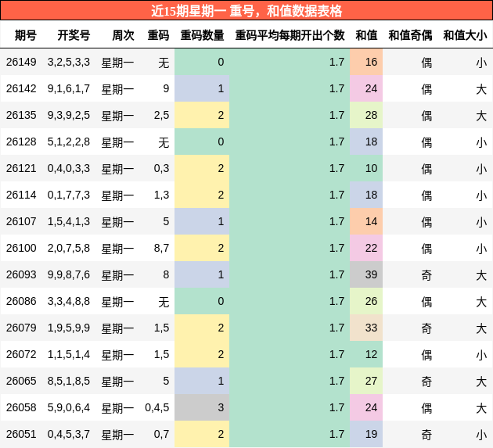Click repeat code '1,3' in row 26114
The width and height of the screenshot is (493, 448).
click(162, 195)
